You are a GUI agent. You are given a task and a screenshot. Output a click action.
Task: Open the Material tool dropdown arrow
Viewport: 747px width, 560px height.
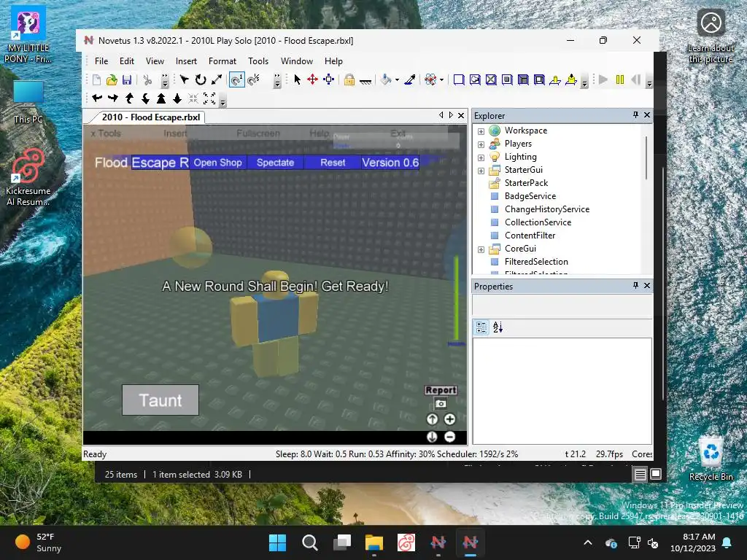pos(441,80)
